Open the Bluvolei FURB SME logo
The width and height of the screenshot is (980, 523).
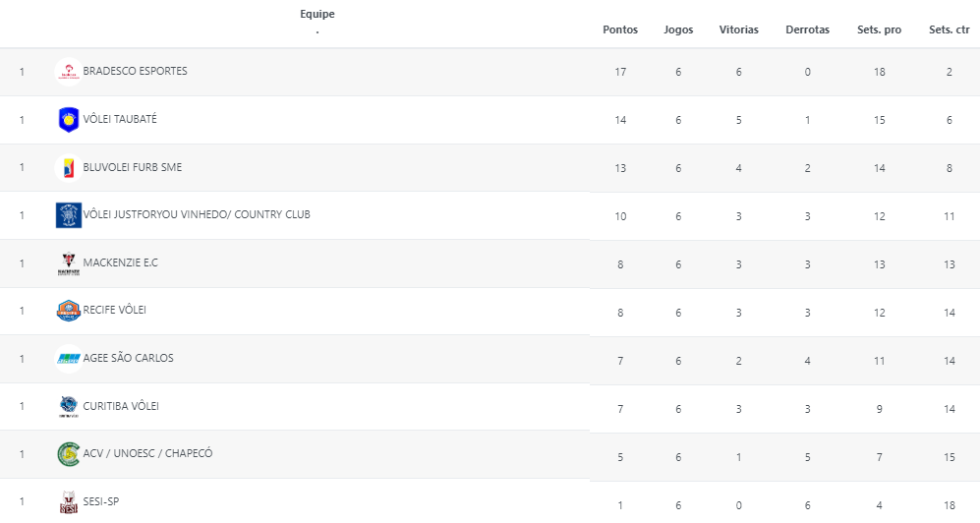point(68,168)
